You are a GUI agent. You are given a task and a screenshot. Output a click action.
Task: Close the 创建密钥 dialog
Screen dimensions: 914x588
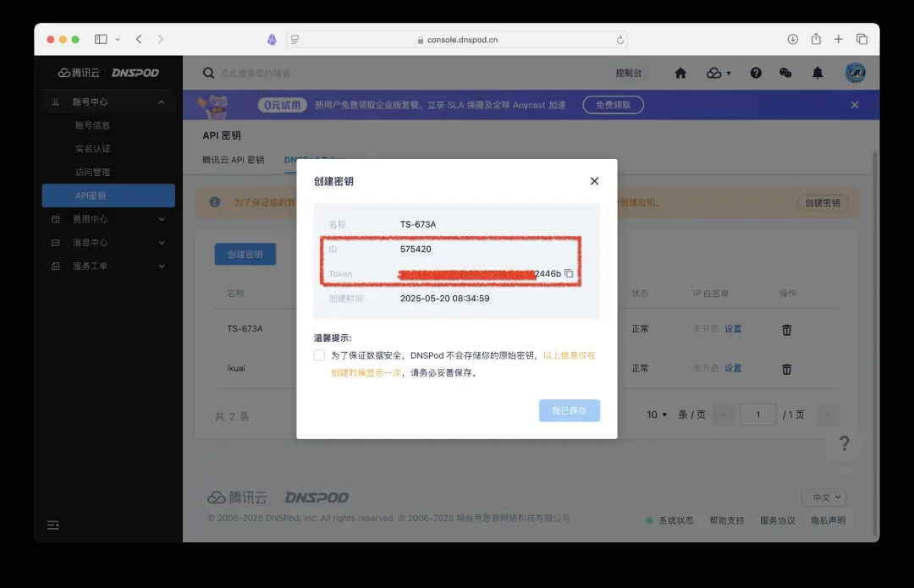pyautogui.click(x=594, y=181)
